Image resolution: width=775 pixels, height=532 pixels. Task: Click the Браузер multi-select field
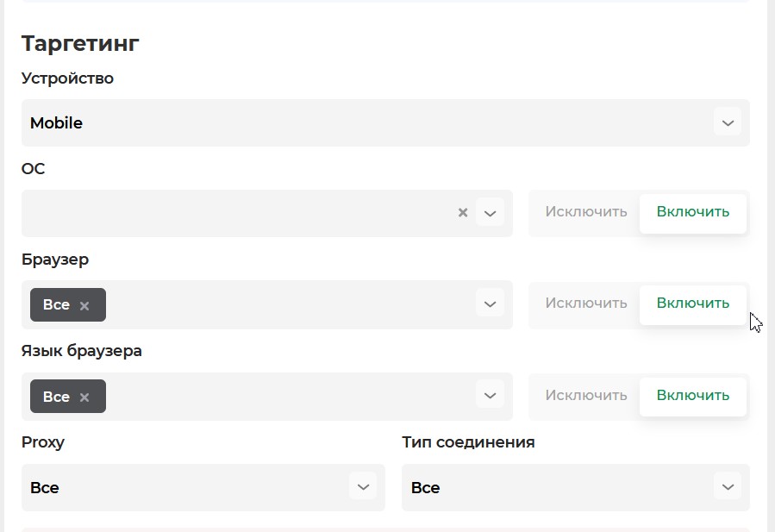click(284, 304)
